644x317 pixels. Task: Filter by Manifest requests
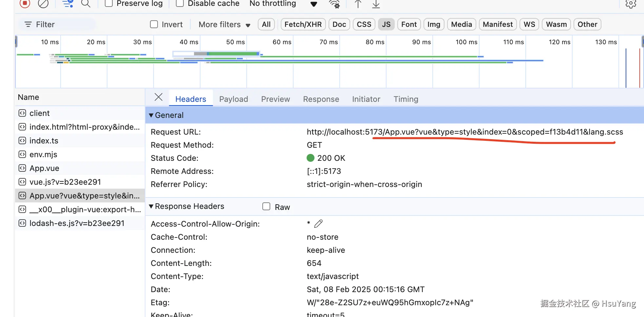[498, 24]
